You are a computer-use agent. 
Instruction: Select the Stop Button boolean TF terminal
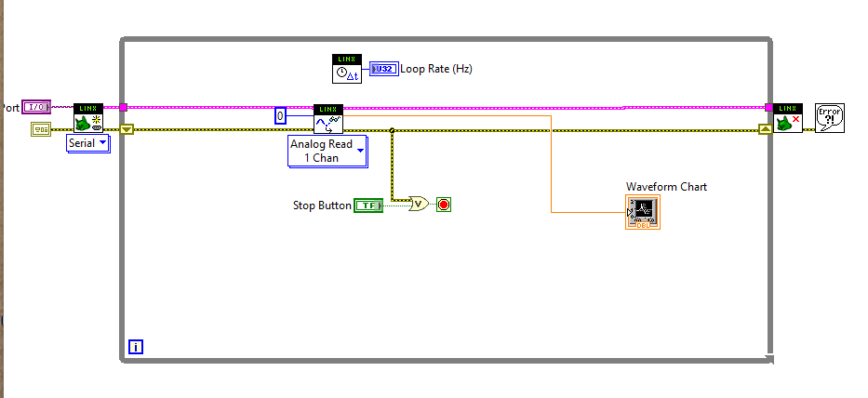tap(368, 206)
